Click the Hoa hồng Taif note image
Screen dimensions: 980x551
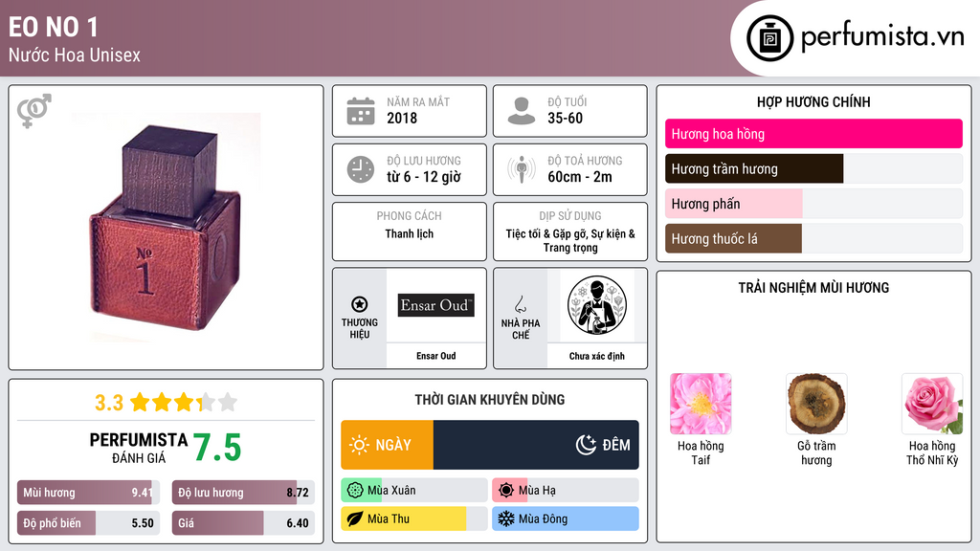[701, 404]
